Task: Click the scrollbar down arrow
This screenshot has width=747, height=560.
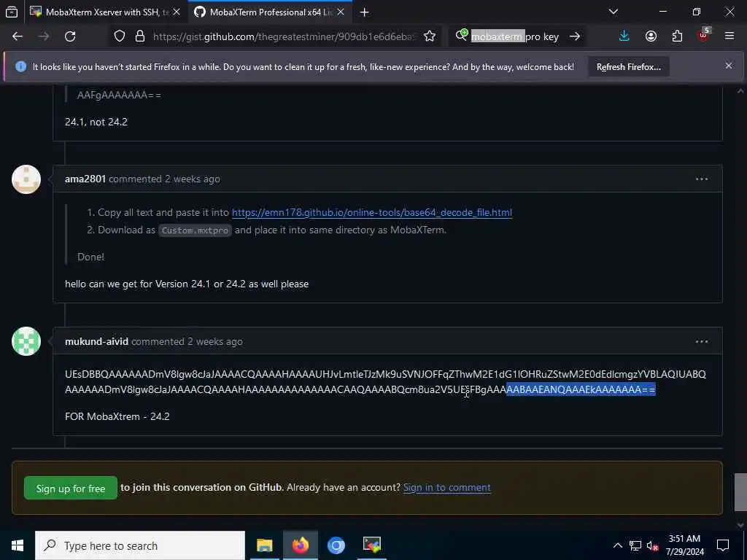Action: pyautogui.click(x=740, y=525)
